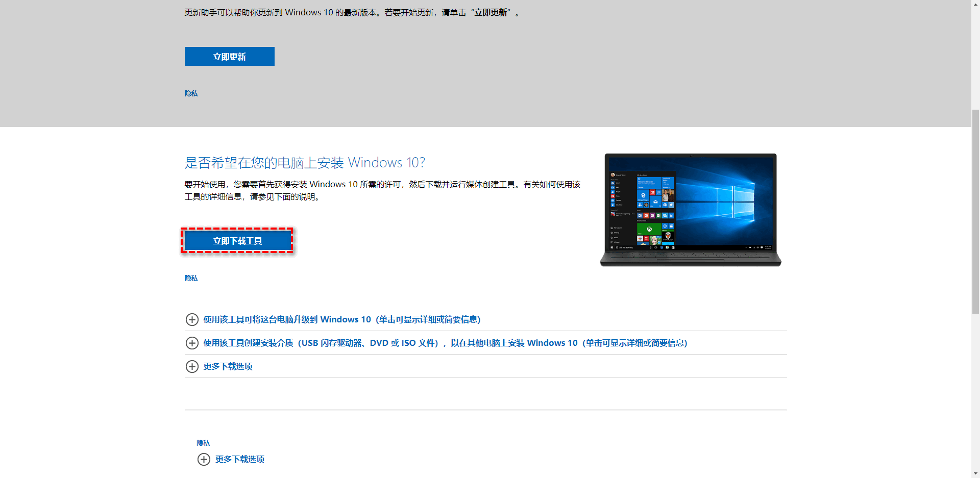Viewport: 980px width, 478px height.
Task: Click the scrollbar down arrow
Action: 975,473
